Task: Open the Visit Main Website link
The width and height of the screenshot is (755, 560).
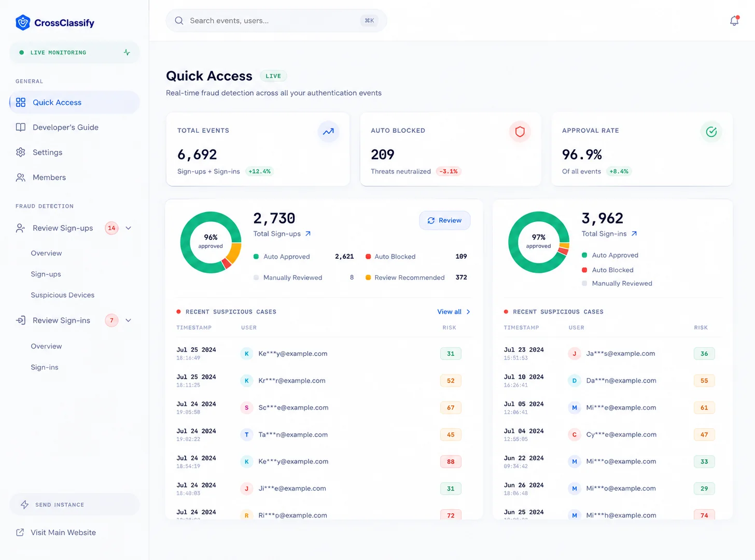Action: click(x=56, y=533)
